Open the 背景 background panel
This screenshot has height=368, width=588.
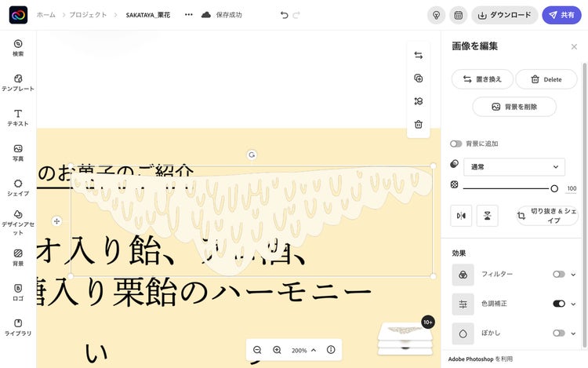click(18, 257)
